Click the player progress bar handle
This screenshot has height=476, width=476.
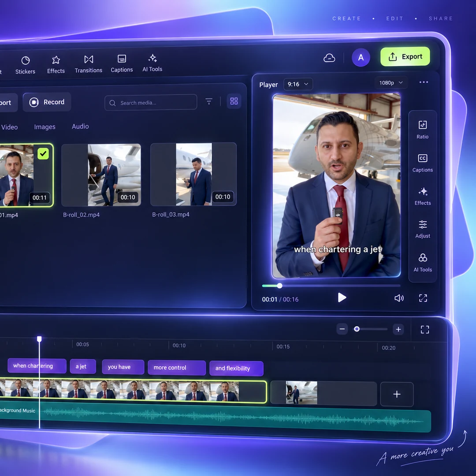[279, 286]
